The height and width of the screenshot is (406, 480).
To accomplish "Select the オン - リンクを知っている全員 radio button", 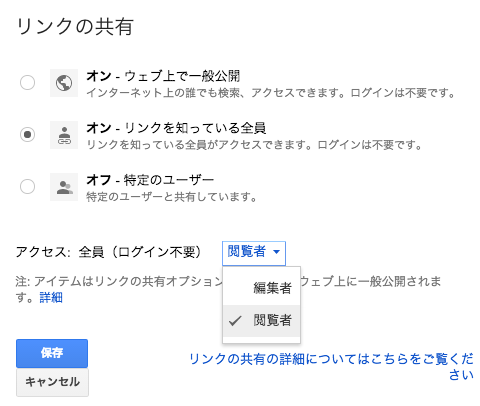I will [x=27, y=134].
